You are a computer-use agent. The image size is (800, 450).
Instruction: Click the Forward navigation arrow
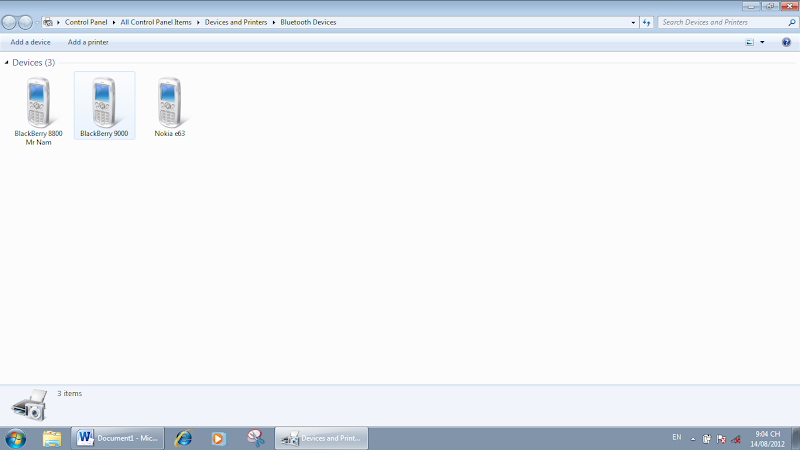coord(25,22)
